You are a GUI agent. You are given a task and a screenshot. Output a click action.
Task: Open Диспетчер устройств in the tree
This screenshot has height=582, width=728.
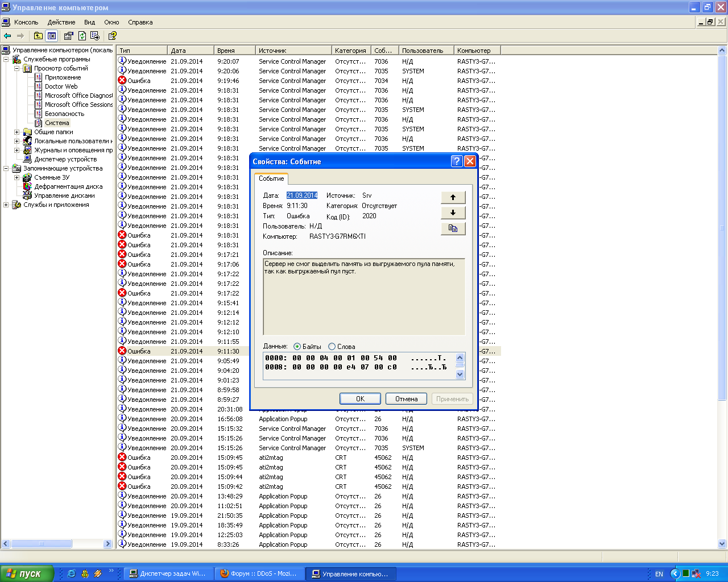coord(66,159)
